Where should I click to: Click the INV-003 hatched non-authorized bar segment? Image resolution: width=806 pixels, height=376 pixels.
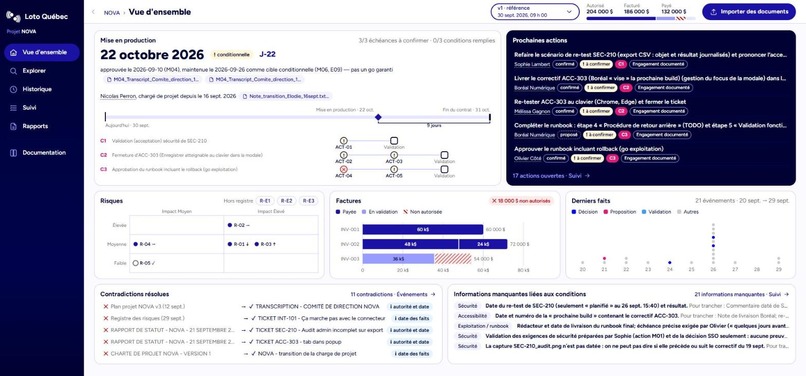(x=453, y=259)
